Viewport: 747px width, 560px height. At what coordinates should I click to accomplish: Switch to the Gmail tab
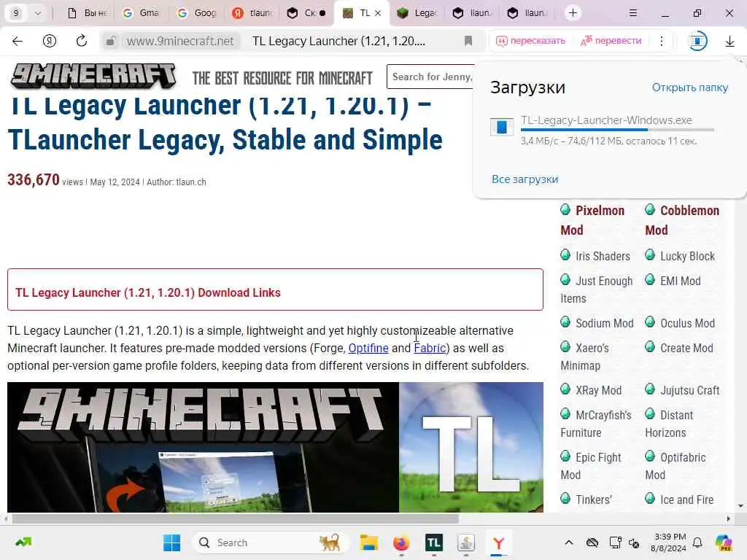tap(141, 13)
